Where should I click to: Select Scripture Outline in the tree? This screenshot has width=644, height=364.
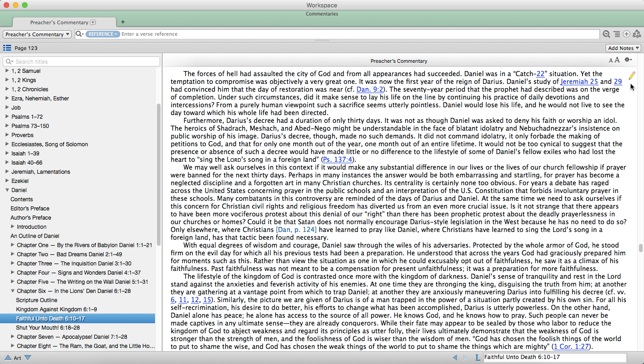click(x=37, y=300)
